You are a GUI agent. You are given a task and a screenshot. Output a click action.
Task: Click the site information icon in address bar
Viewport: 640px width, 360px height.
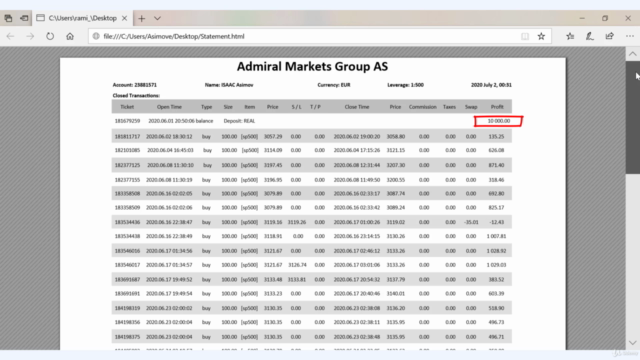click(x=96, y=36)
